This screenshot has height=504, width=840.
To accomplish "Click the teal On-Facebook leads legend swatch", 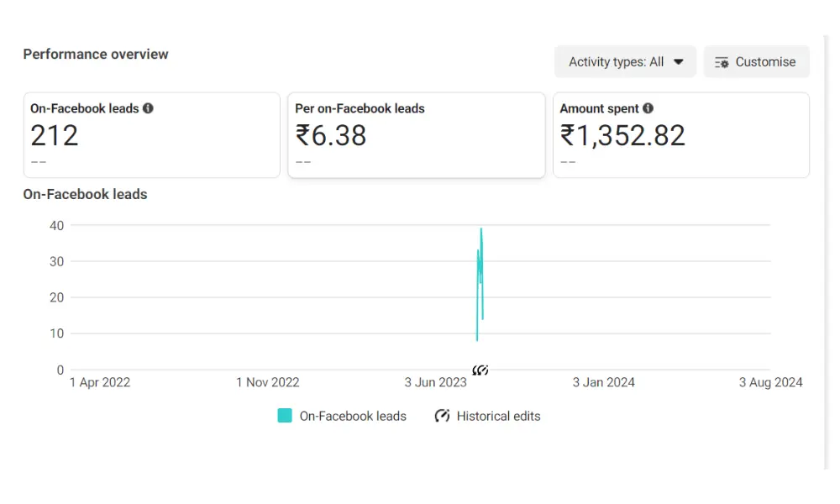I will (x=285, y=416).
